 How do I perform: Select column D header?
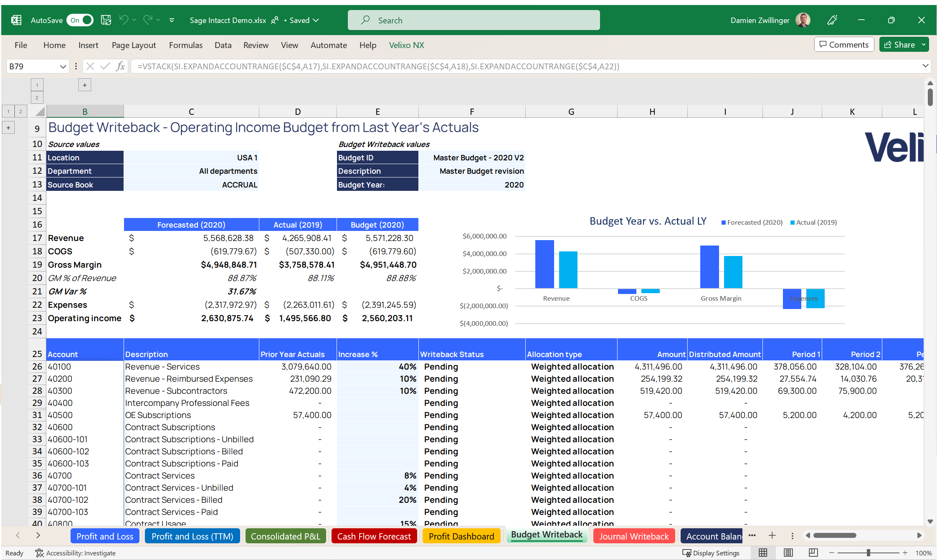pyautogui.click(x=298, y=111)
